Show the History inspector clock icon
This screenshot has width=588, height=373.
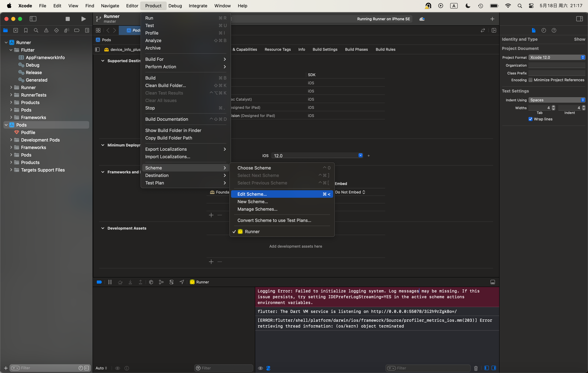point(544,30)
